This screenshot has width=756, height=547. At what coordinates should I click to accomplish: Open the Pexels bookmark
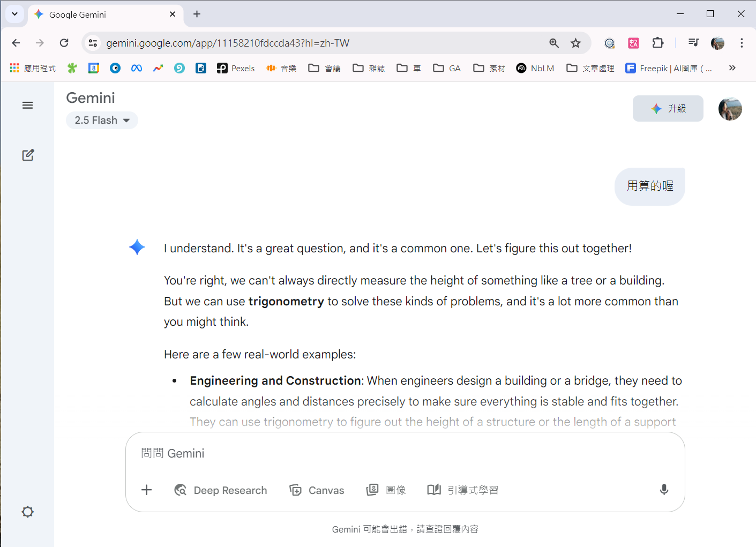[x=236, y=68]
